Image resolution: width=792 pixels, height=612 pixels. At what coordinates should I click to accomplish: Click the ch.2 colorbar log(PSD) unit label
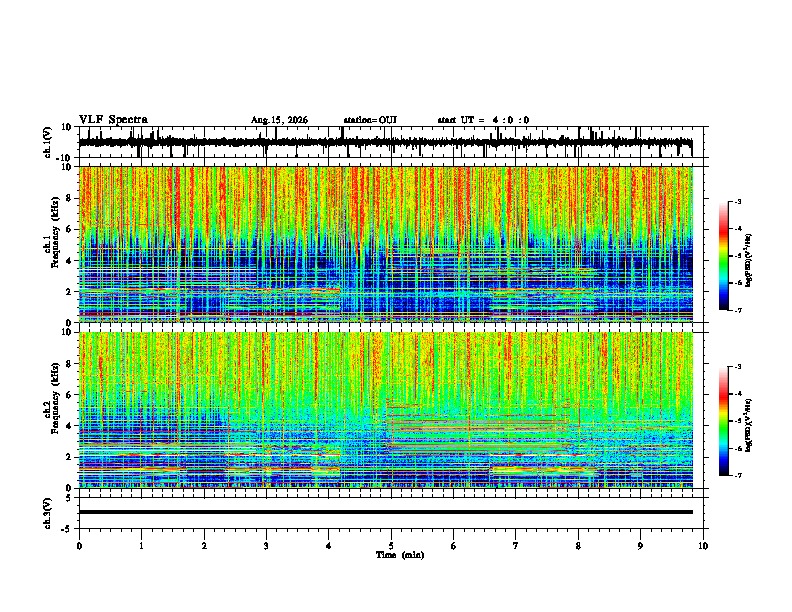(x=748, y=426)
